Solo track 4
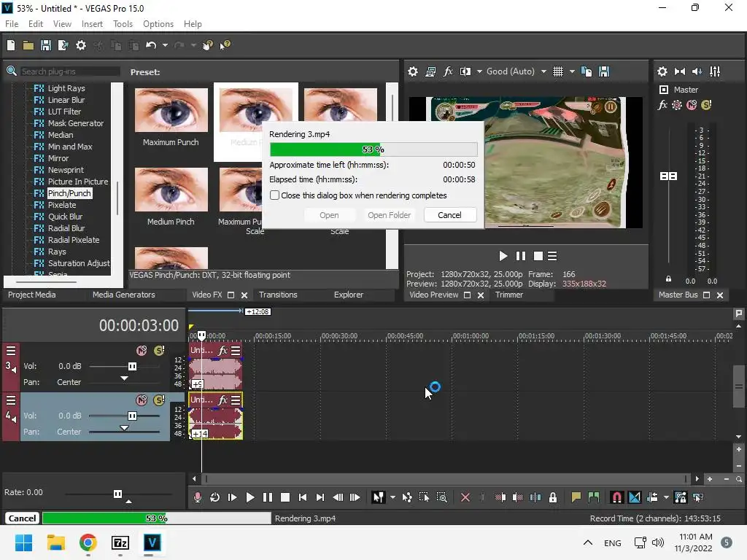This screenshot has height=560, width=747. coord(159,400)
